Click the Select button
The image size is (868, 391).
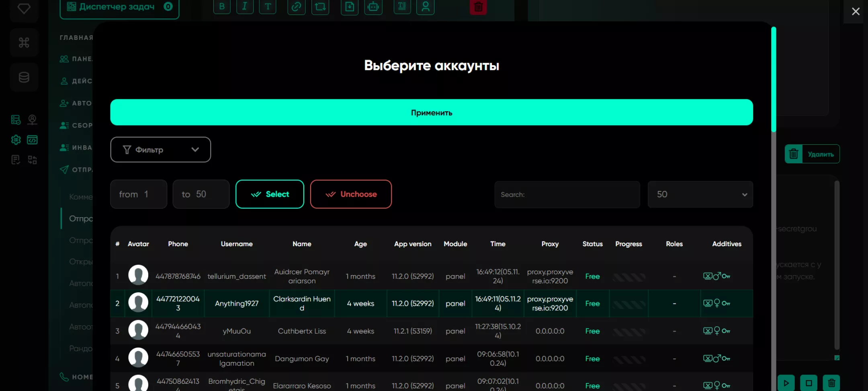pyautogui.click(x=270, y=194)
